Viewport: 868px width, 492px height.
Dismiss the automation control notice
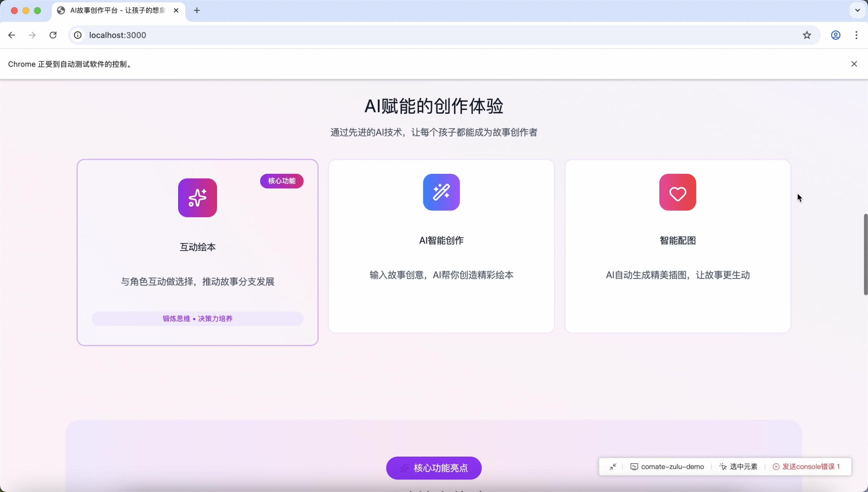pyautogui.click(x=854, y=63)
